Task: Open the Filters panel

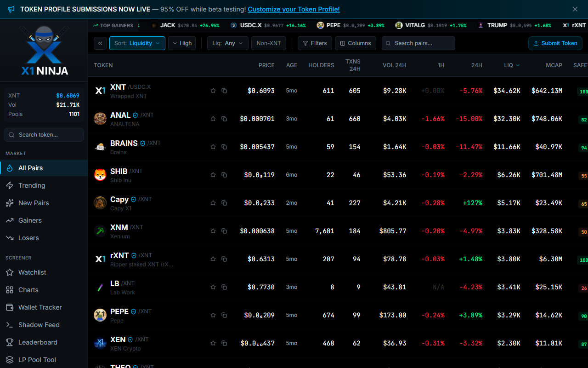Action: point(315,43)
